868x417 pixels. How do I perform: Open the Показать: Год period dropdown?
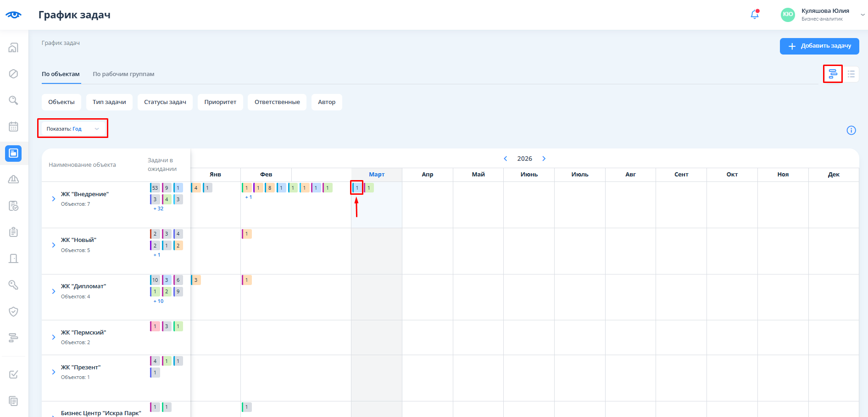[72, 129]
